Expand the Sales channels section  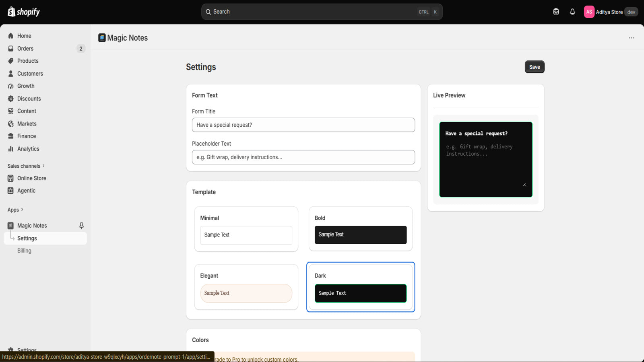click(x=26, y=166)
